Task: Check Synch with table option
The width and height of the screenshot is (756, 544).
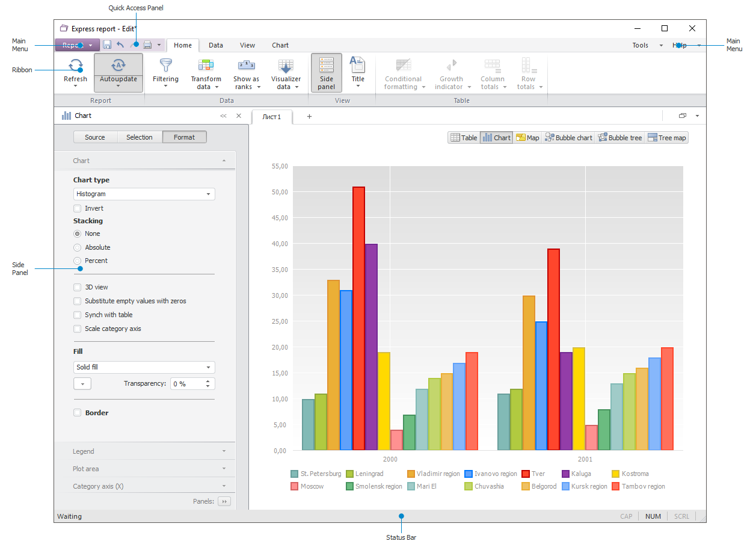Action: point(78,315)
